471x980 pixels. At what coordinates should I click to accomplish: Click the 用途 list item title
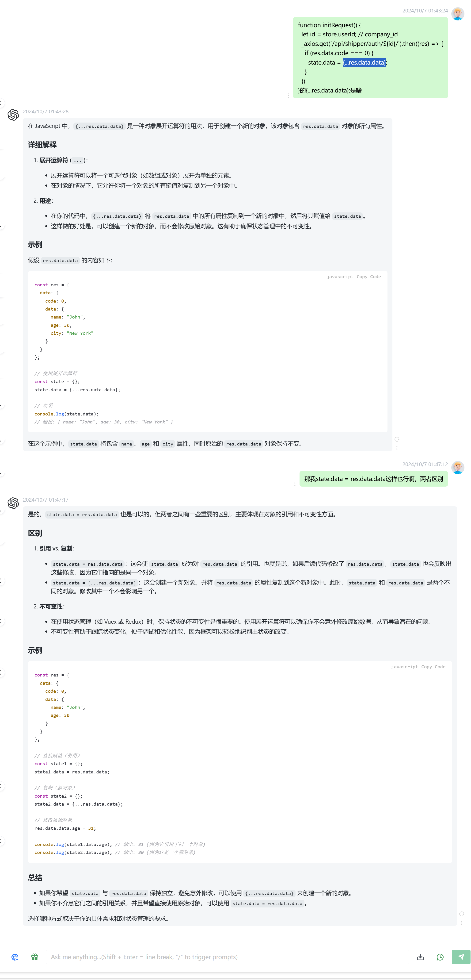45,200
